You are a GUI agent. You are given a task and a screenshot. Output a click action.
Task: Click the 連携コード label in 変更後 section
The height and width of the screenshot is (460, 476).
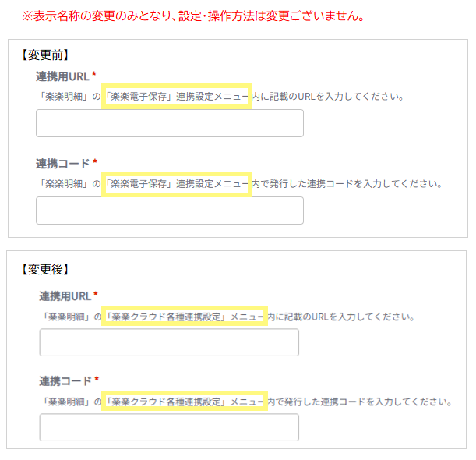pos(65,380)
